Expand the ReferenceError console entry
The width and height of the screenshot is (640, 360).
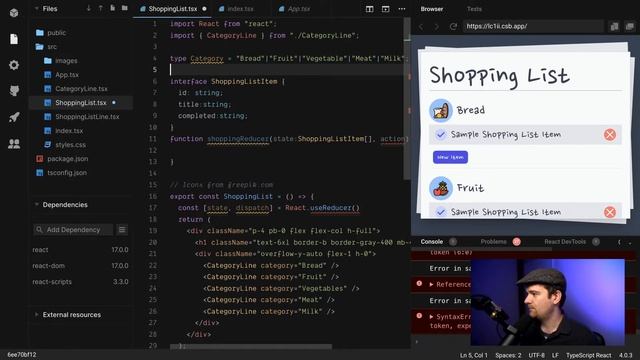(x=431, y=284)
